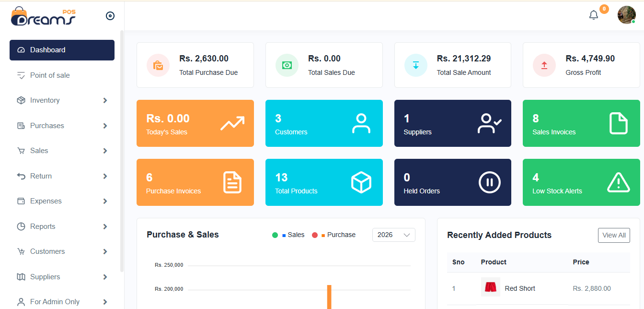Screen dimensions: 644x309
Task: Click the Inventory box icon
Action: point(21,100)
